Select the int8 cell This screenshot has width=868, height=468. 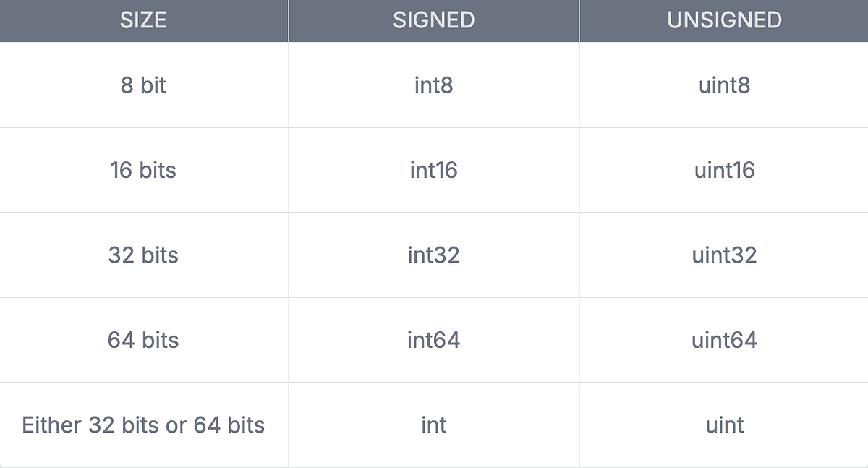click(434, 85)
